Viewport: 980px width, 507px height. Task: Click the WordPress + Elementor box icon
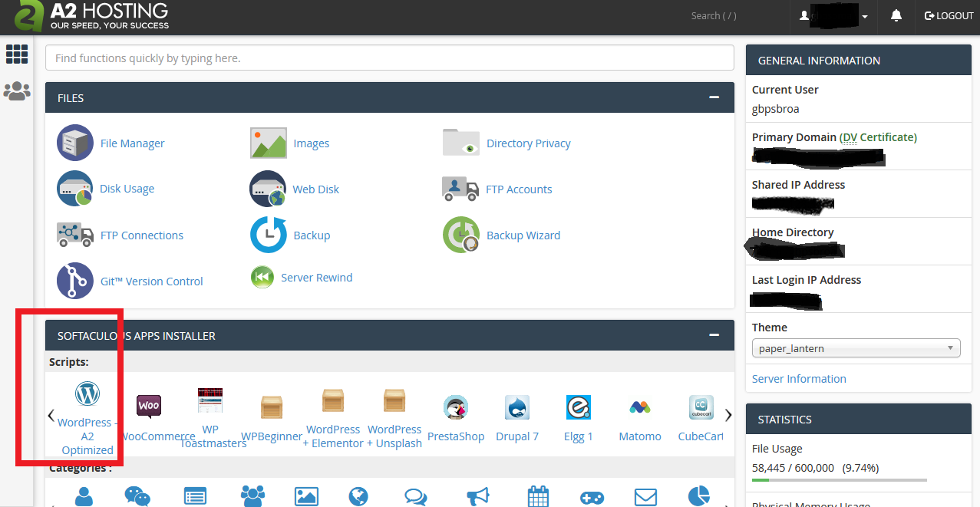click(332, 400)
